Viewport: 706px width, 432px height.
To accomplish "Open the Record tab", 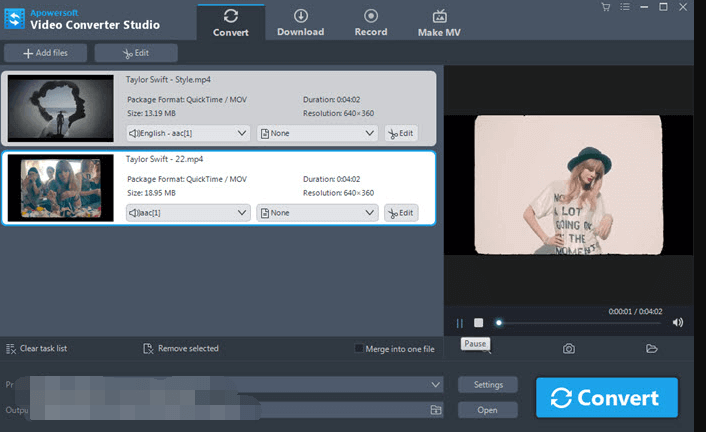I will pyautogui.click(x=371, y=23).
